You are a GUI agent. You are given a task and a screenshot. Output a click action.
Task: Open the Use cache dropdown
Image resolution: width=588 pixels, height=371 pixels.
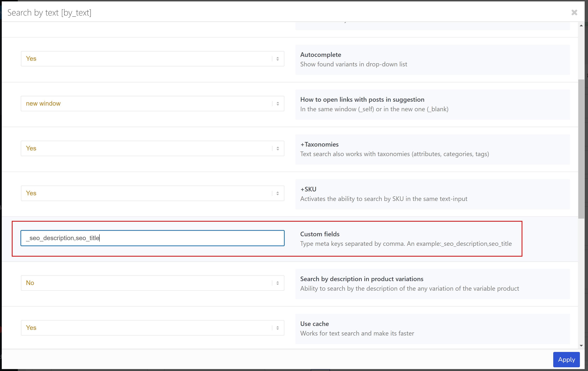(152, 328)
